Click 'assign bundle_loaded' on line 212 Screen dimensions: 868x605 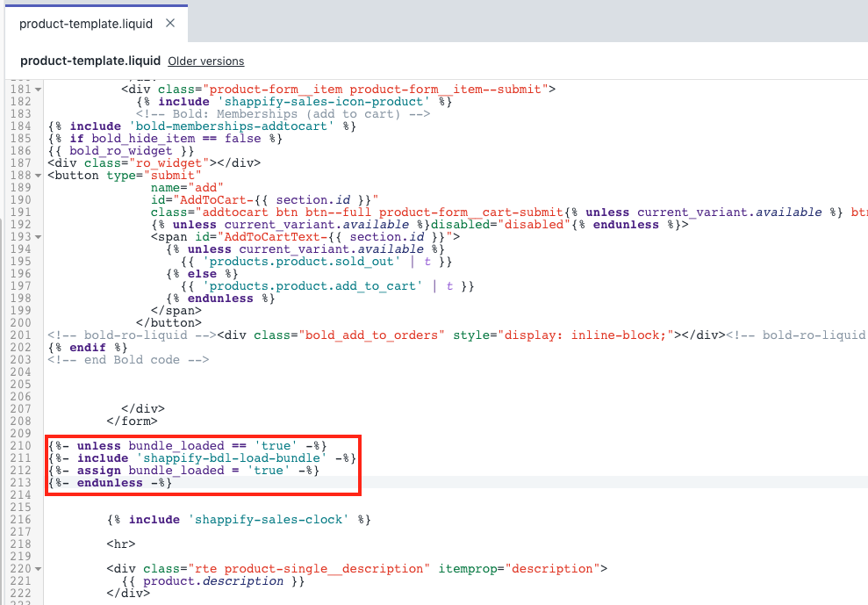click(x=151, y=471)
